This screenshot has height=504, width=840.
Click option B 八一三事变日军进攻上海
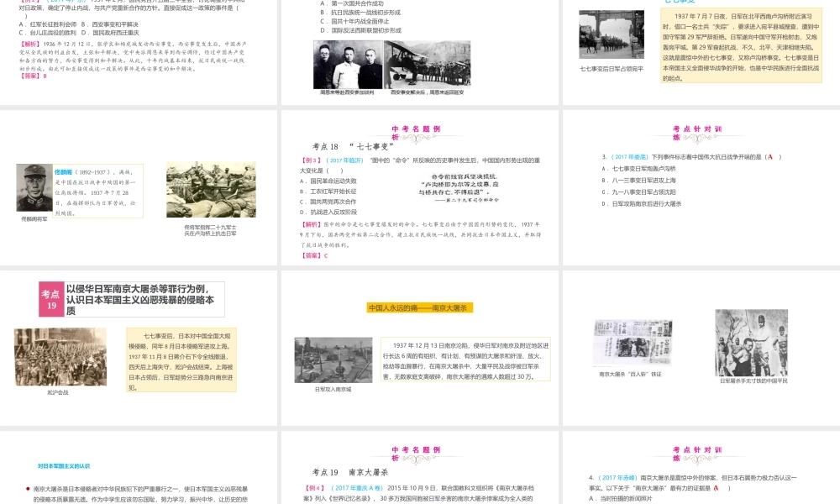point(638,181)
